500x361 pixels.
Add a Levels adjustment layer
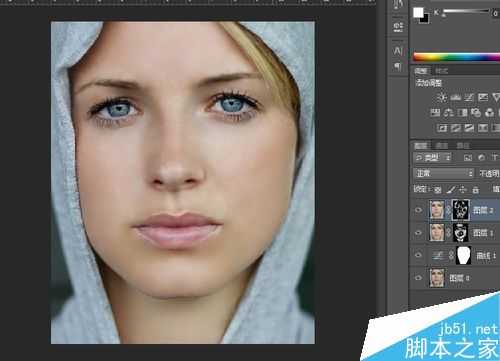pyautogui.click(x=455, y=97)
